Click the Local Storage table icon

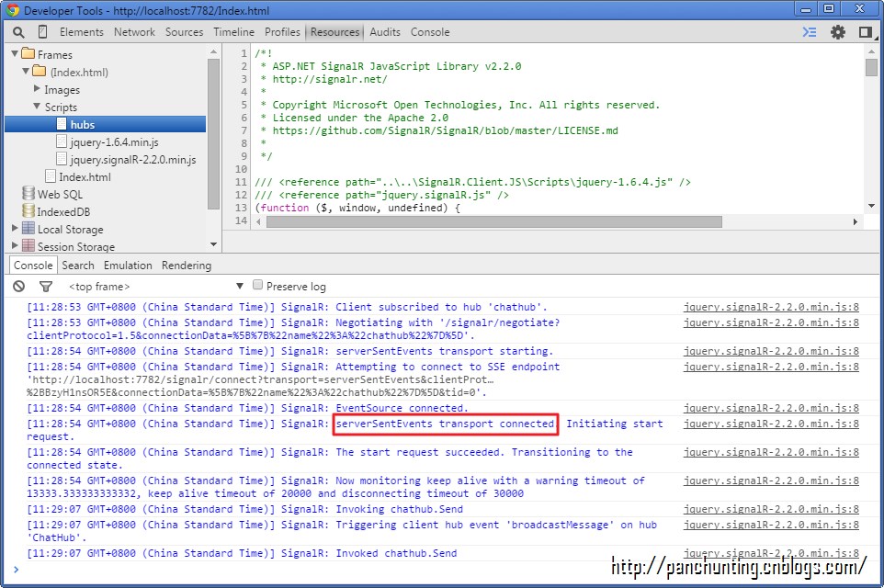28,229
